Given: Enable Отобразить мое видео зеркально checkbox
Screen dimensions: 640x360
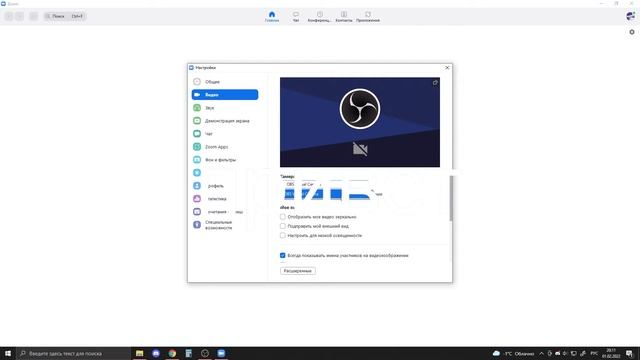Looking at the screenshot, I should click(282, 217).
